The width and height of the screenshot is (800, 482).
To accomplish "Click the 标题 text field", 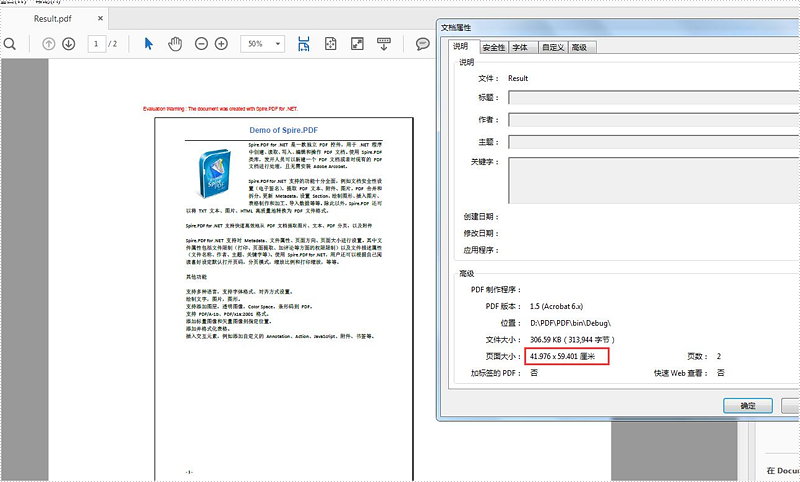I will 654,97.
